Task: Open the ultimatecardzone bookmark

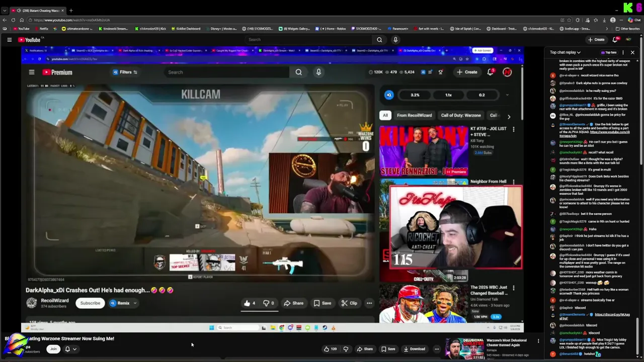Action: click(x=77, y=29)
